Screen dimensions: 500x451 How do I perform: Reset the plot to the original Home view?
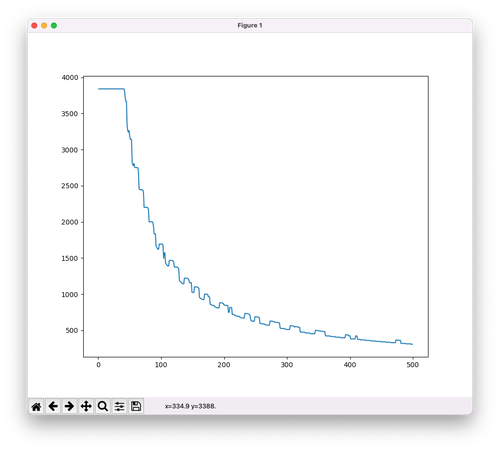click(36, 406)
